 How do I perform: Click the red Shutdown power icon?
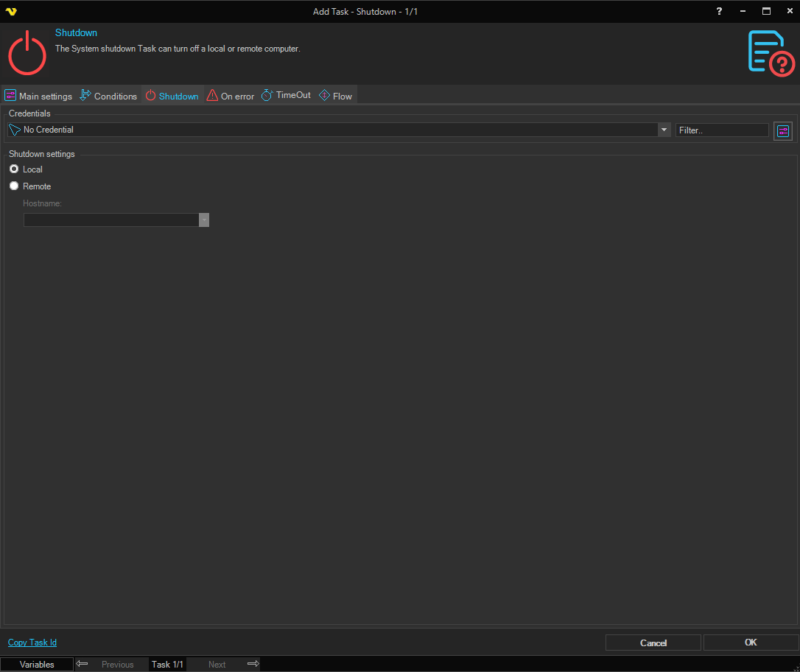(x=27, y=52)
